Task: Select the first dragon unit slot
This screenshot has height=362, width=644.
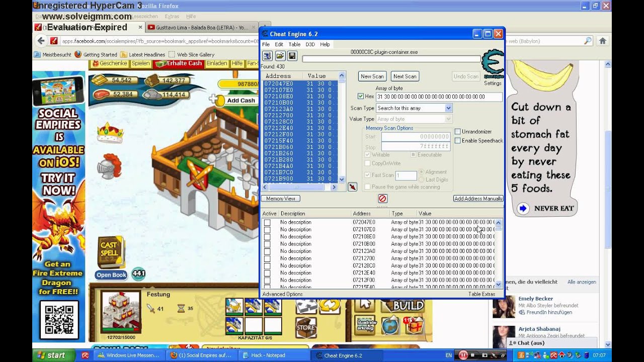Action: coord(234,306)
